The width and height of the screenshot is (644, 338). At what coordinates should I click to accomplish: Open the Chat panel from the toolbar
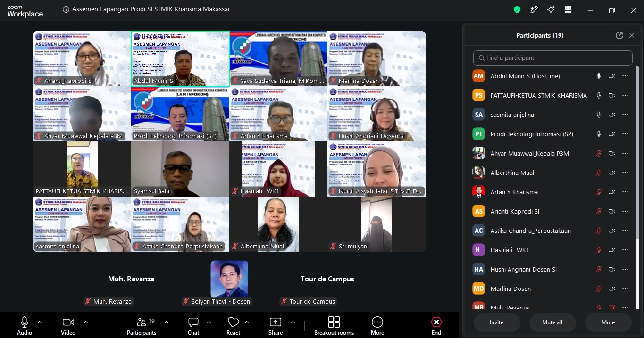pyautogui.click(x=193, y=326)
